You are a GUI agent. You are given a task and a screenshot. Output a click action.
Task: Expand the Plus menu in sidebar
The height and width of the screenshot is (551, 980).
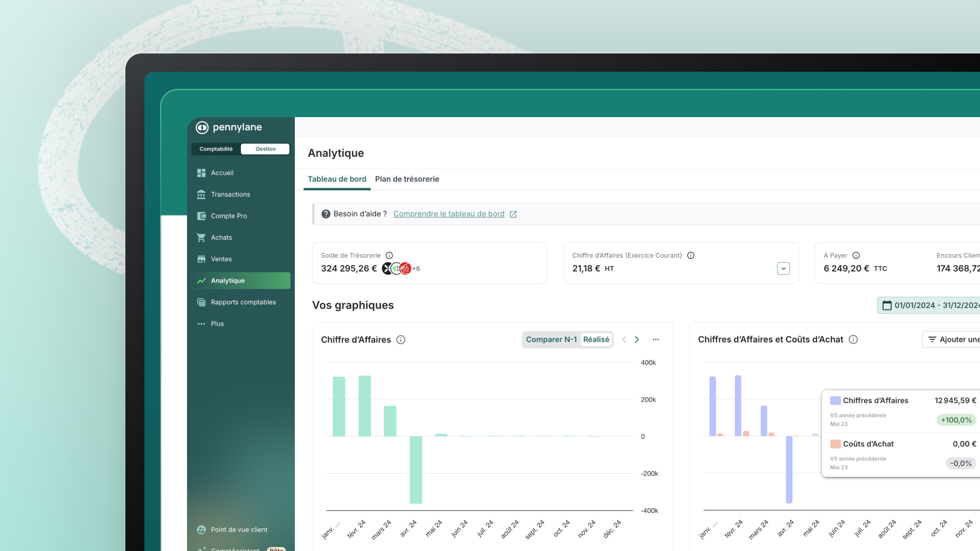coord(241,324)
